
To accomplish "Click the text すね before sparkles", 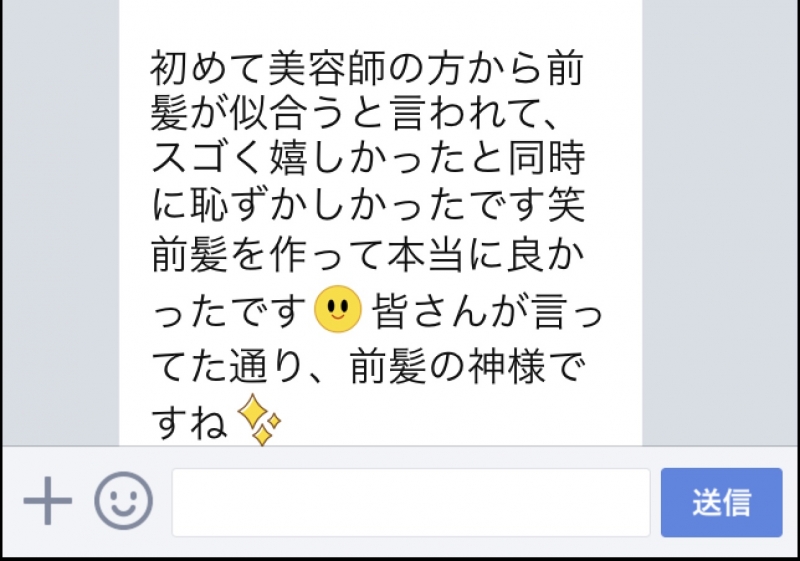I will pyautogui.click(x=189, y=422).
